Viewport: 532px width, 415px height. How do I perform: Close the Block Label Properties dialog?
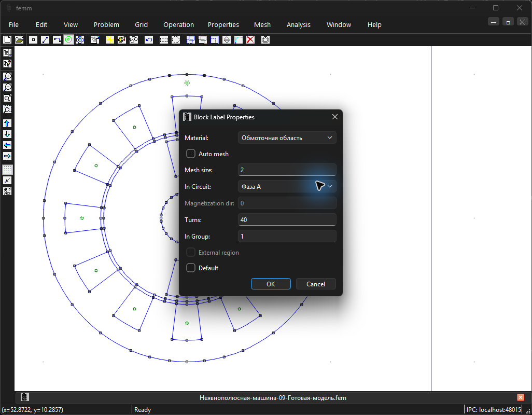pos(335,117)
